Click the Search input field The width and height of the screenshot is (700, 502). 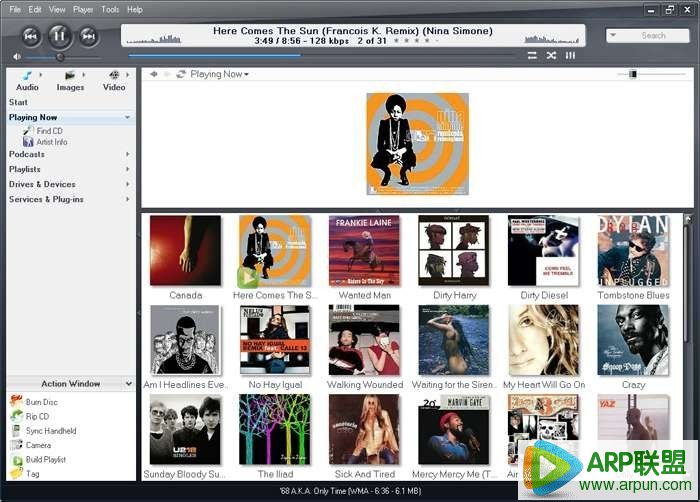tap(653, 35)
